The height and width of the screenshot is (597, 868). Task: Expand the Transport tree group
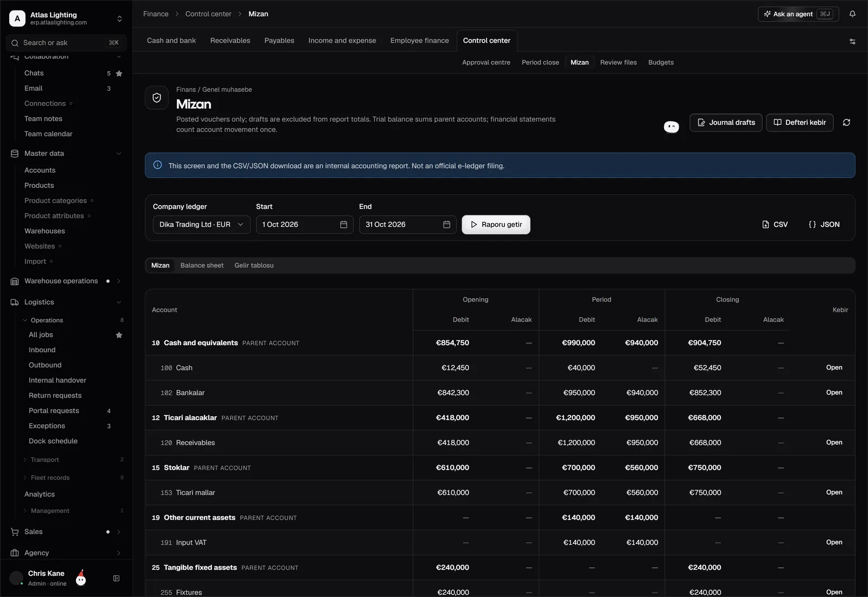coord(25,460)
